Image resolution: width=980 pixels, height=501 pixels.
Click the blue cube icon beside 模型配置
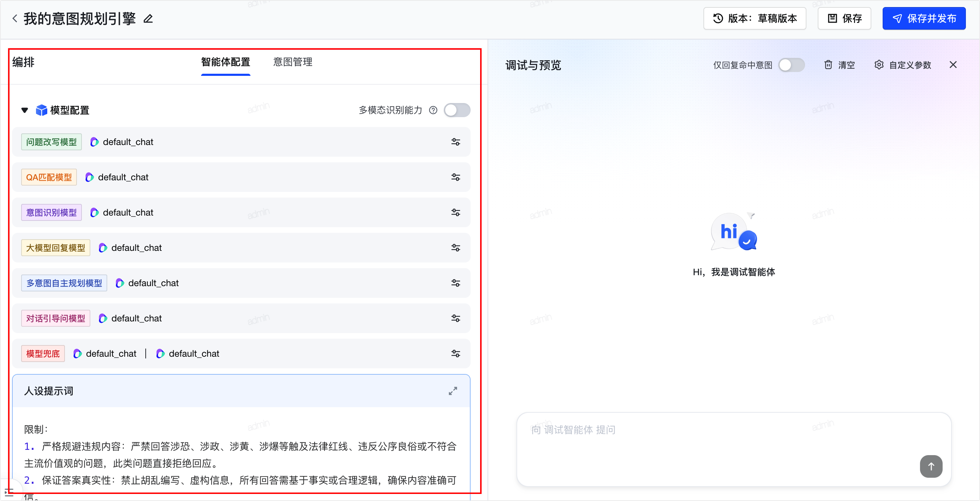click(x=41, y=110)
